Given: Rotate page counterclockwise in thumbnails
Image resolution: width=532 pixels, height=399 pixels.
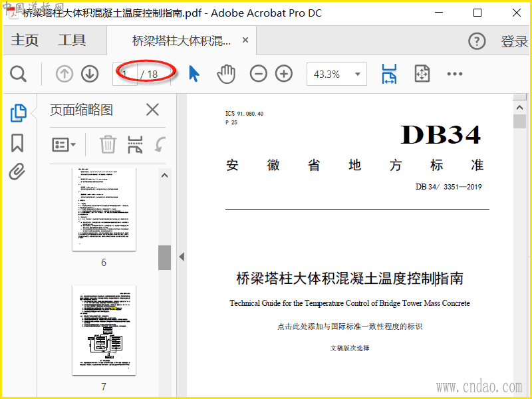Looking at the screenshot, I should [x=160, y=144].
